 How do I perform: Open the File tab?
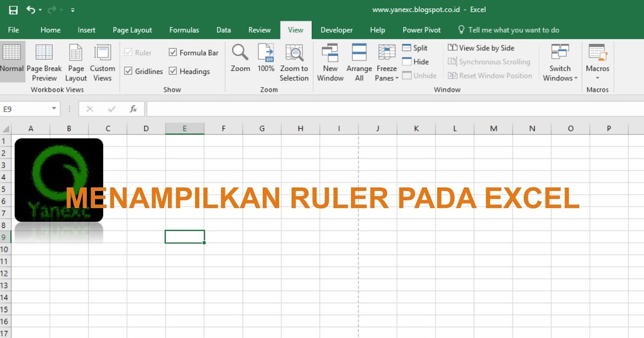click(13, 30)
